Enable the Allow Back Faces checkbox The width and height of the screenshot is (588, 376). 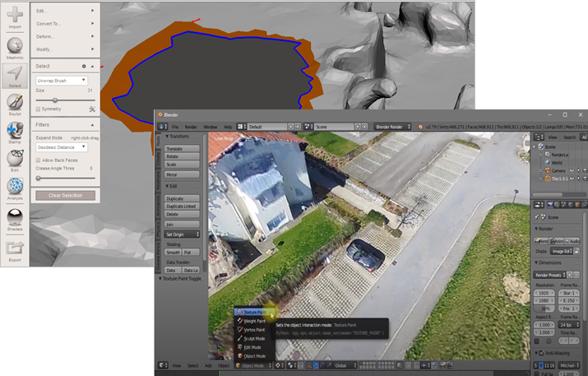pos(38,160)
